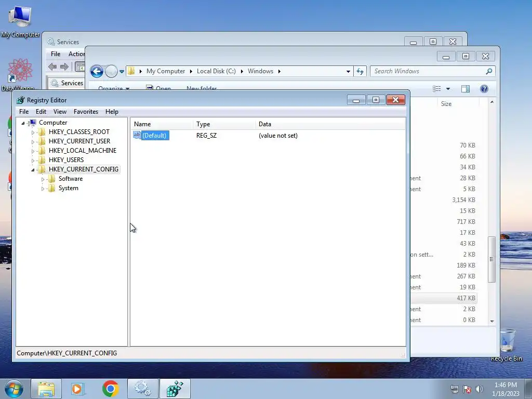The height and width of the screenshot is (399, 532).
Task: Click the Size column header in Explorer
Action: 446,104
